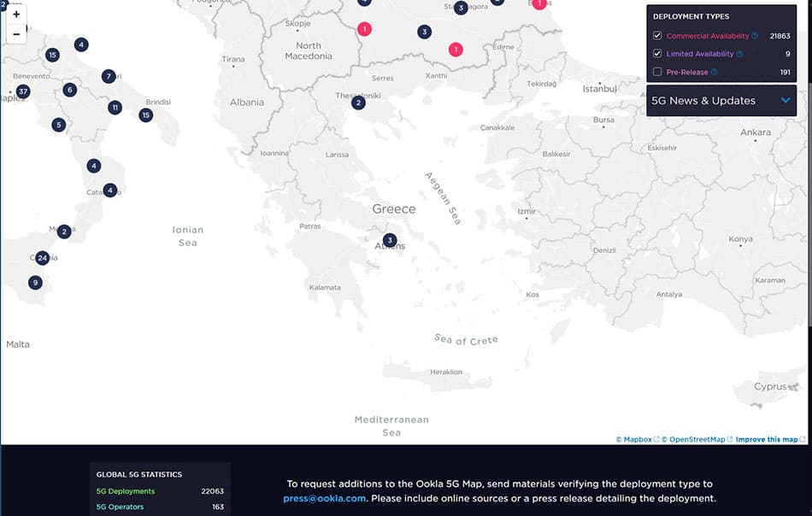Open the info tooltip beside Pre-Release
Viewport: 812px width, 516px height.
coord(716,72)
